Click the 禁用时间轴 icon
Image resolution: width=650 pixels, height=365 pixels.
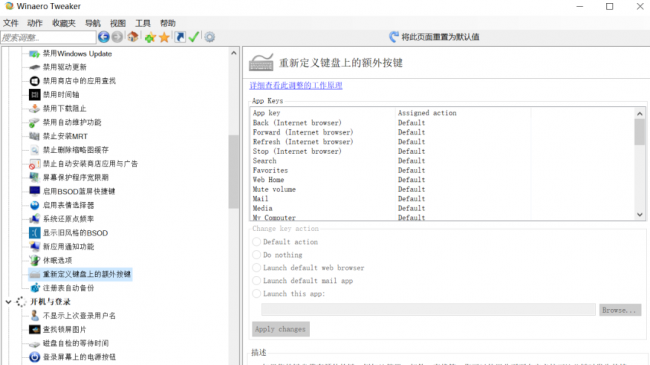click(34, 95)
